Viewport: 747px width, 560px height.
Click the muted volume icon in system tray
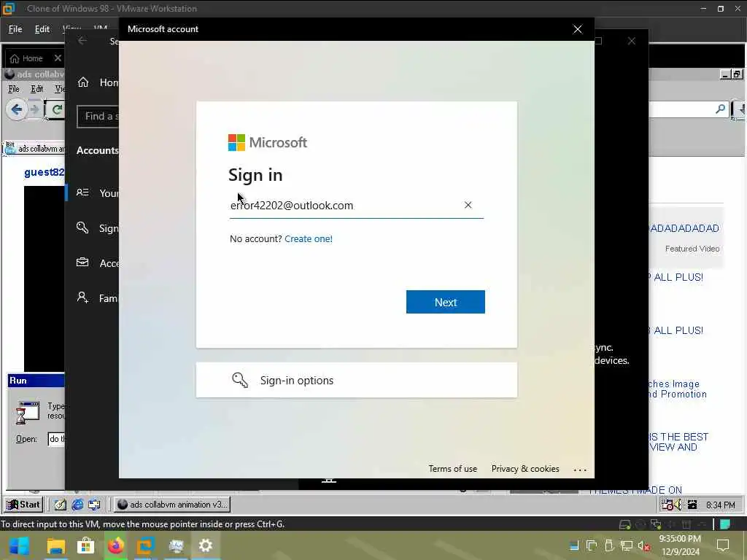644,546
